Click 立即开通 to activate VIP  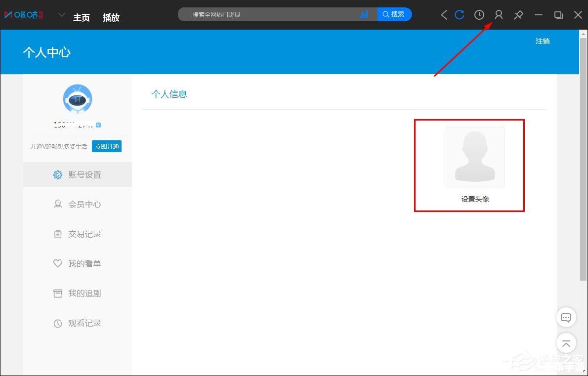point(107,147)
